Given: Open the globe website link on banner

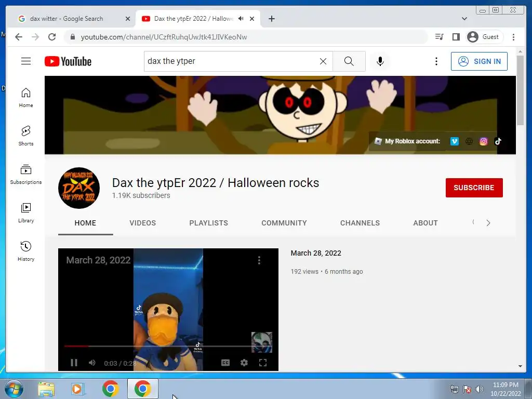Looking at the screenshot, I should coord(469,141).
